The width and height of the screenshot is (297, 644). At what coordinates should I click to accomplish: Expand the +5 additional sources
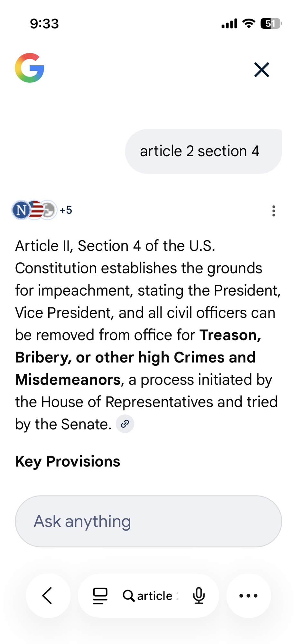tap(66, 210)
